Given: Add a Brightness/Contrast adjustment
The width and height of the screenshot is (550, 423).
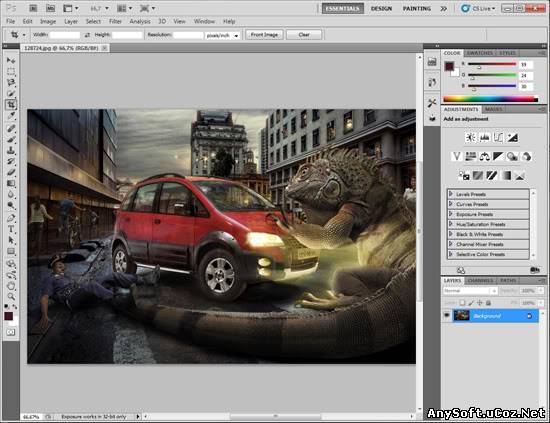Looking at the screenshot, I should pyautogui.click(x=470, y=137).
